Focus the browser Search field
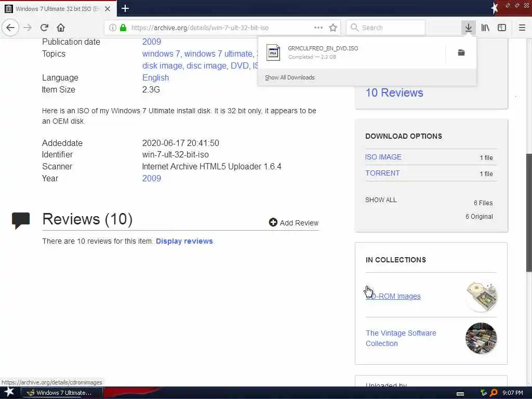This screenshot has height=399, width=532. point(386,28)
